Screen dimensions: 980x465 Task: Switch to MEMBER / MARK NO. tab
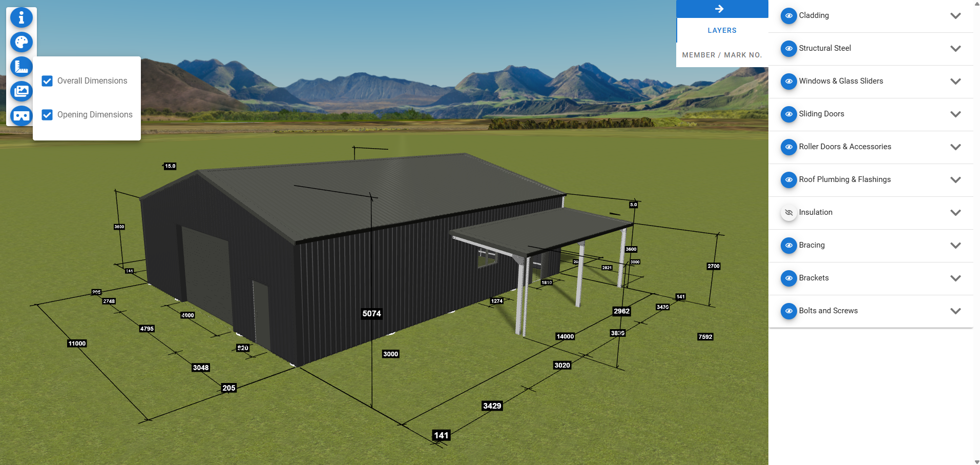[722, 55]
